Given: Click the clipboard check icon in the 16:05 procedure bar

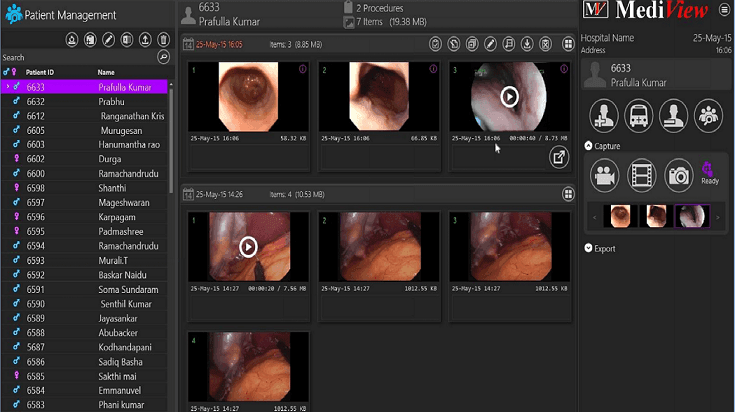Looking at the screenshot, I should (435, 44).
